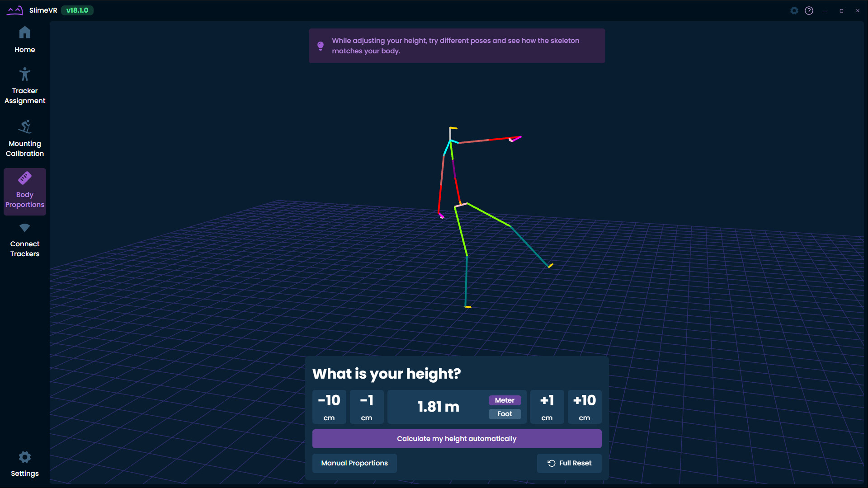
Task: Click the SlimeVR logo
Action: click(x=15, y=10)
